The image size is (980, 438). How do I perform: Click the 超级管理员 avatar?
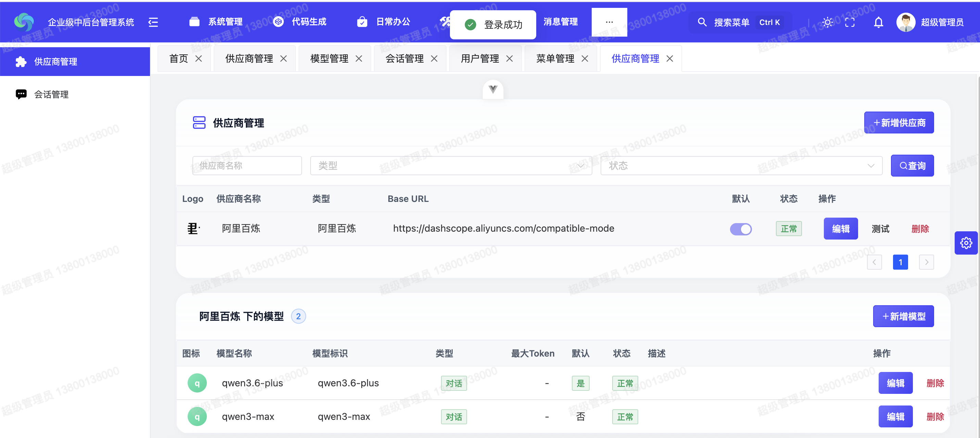point(906,22)
